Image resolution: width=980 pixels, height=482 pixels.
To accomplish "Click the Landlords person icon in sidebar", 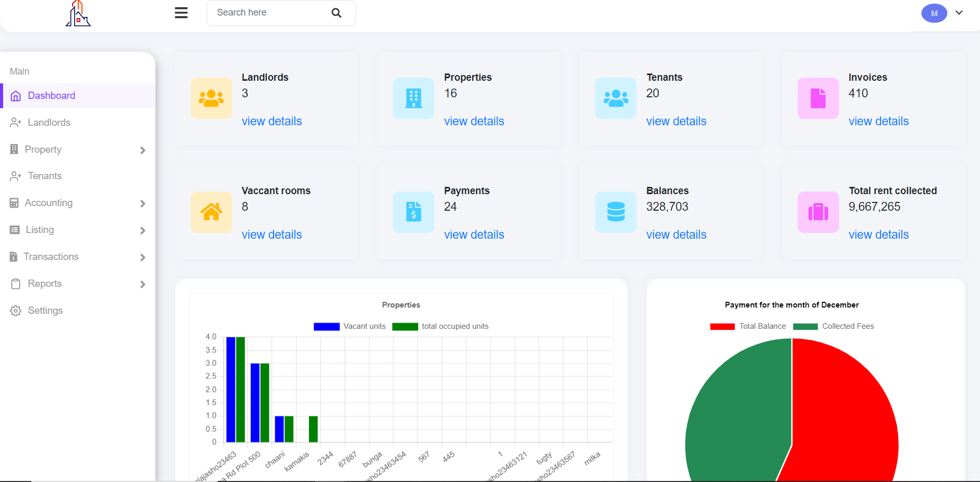I will pyautogui.click(x=16, y=123).
